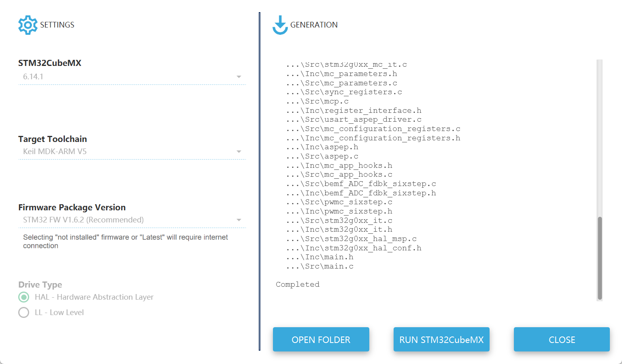Image resolution: width=622 pixels, height=364 pixels.
Task: Click the OPEN FOLDER button
Action: pos(321,339)
